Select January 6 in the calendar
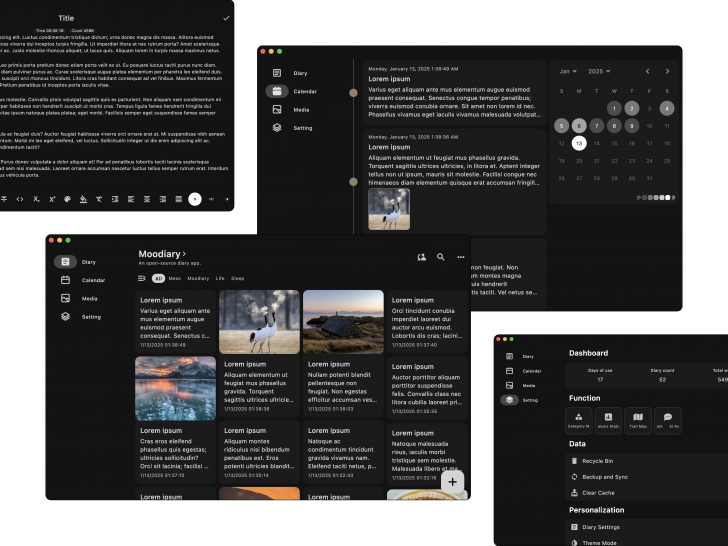 (x=579, y=126)
